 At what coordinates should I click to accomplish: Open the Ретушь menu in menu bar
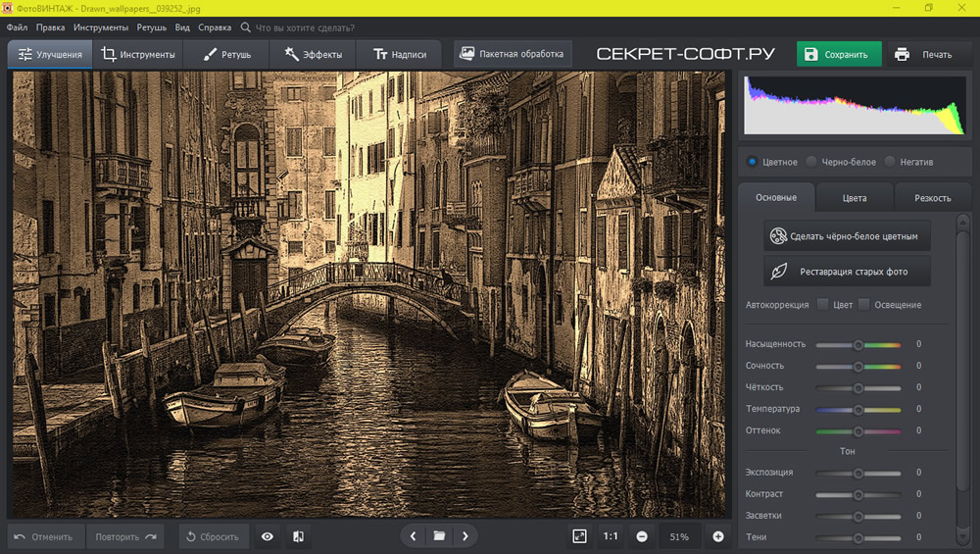point(151,27)
